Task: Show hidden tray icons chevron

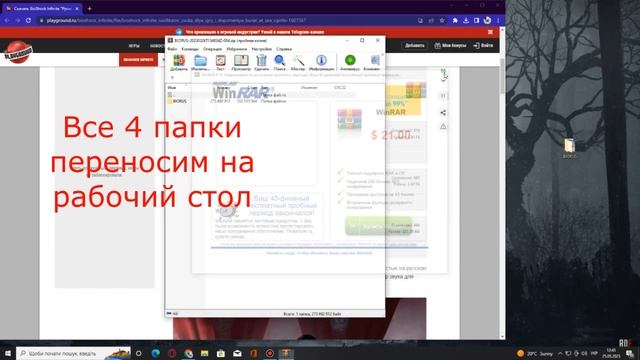Action: click(x=560, y=353)
